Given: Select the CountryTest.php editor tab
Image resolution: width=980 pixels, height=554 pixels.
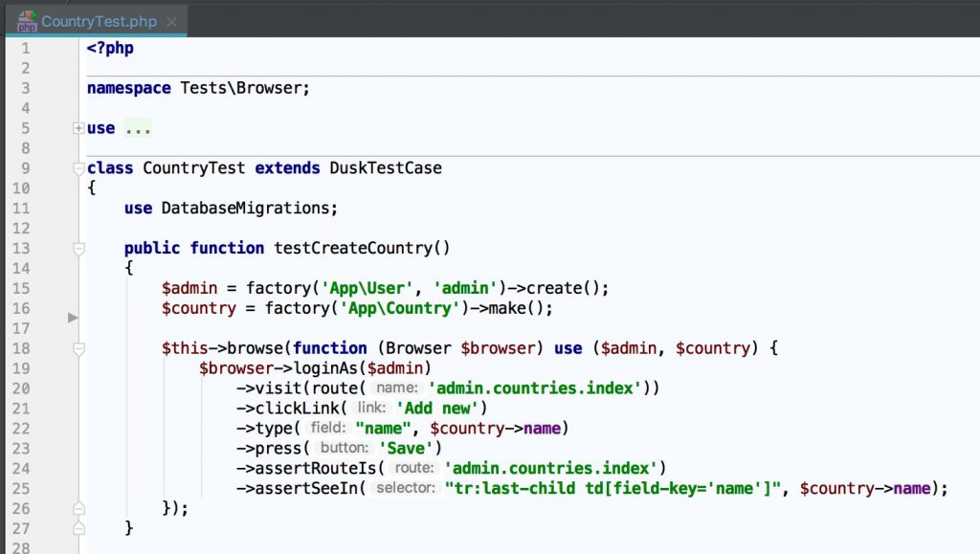Looking at the screenshot, I should tap(97, 21).
